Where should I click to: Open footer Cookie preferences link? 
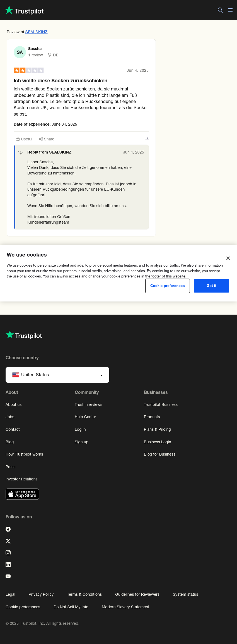coord(23,607)
